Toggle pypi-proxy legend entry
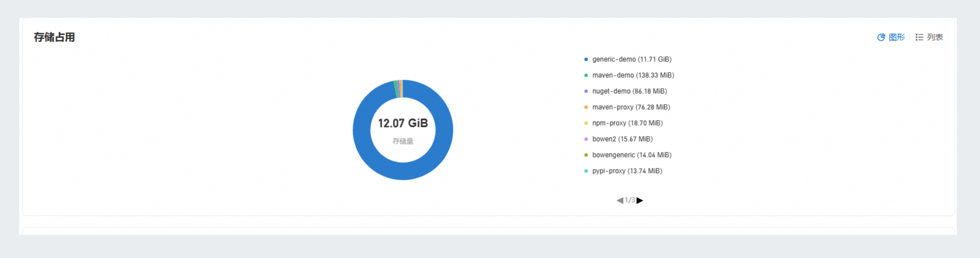980x258 pixels. pyautogui.click(x=627, y=171)
